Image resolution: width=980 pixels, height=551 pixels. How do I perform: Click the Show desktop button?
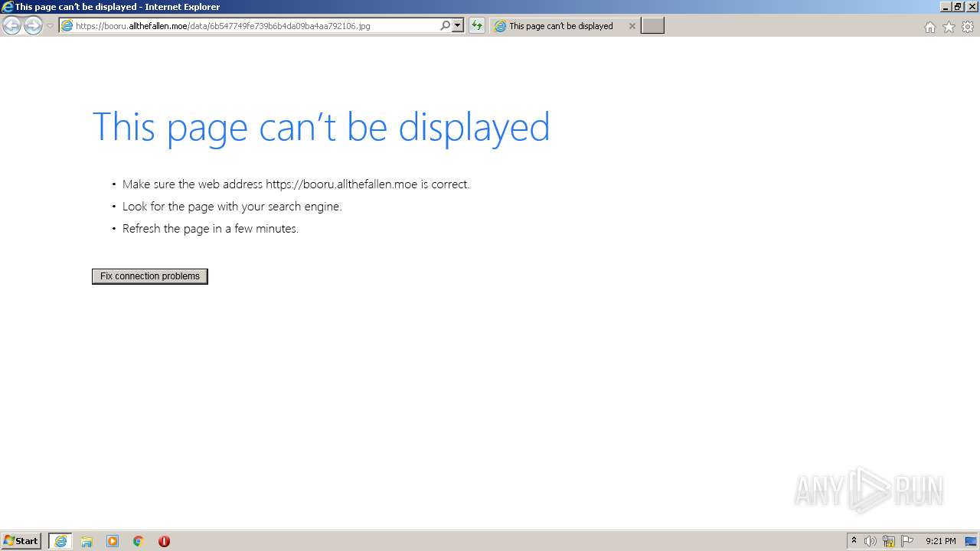pos(971,541)
